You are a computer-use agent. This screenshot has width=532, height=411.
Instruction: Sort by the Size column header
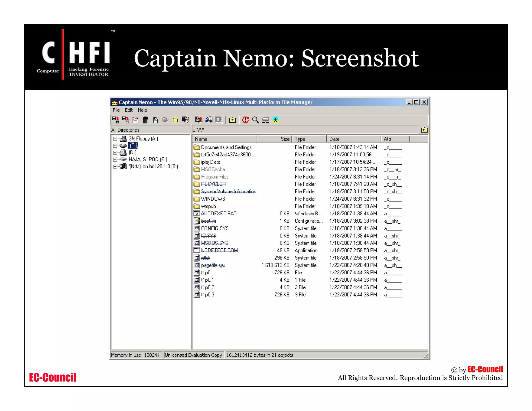pos(274,139)
